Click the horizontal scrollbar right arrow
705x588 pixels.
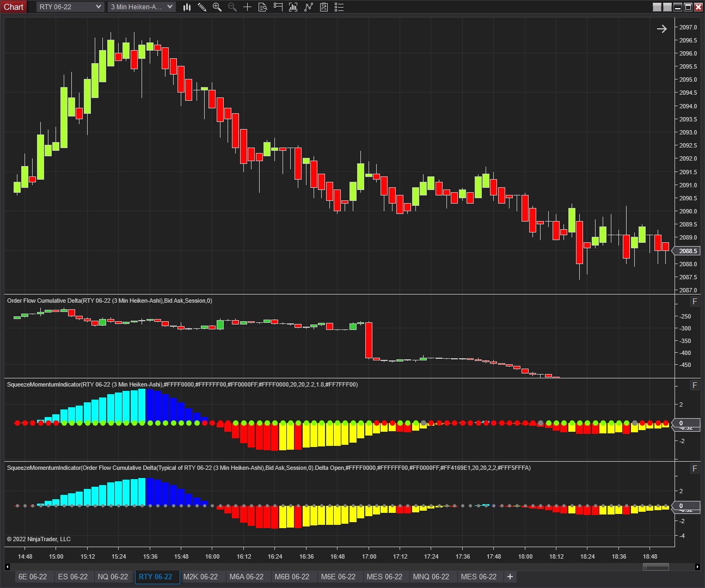697,567
